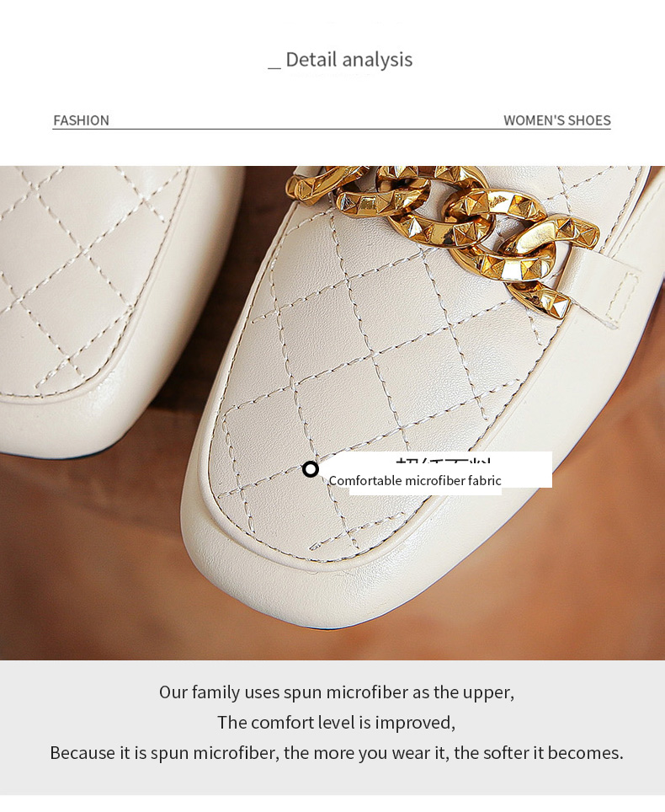665x812 pixels.
Task: Click the circular hotspot marker on the shoe
Action: [x=310, y=469]
